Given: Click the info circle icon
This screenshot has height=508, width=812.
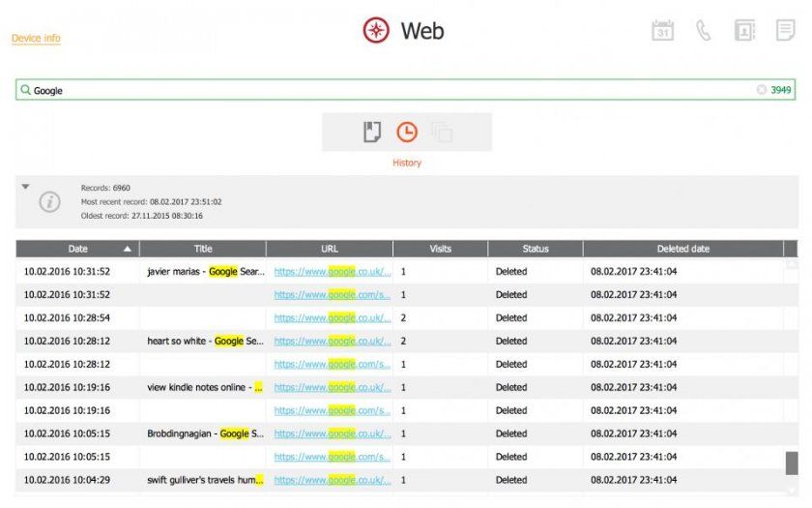Looking at the screenshot, I should [49, 201].
